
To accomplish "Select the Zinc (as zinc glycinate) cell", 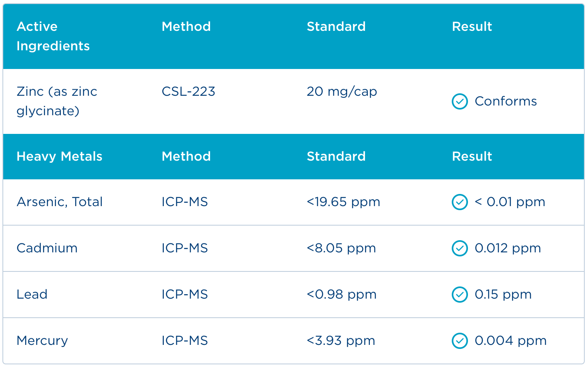I will point(57,101).
